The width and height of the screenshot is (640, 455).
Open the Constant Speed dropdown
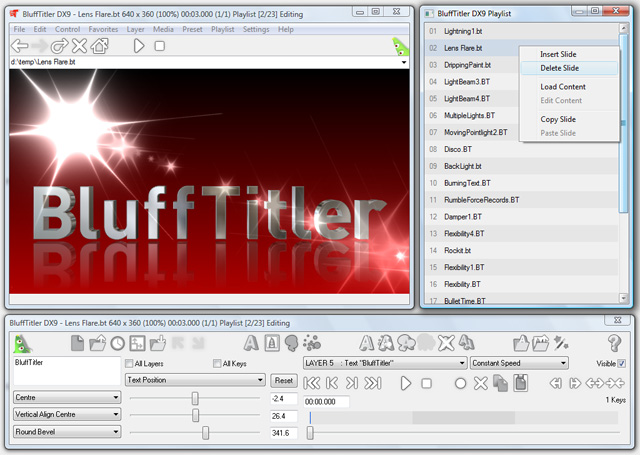pos(519,363)
